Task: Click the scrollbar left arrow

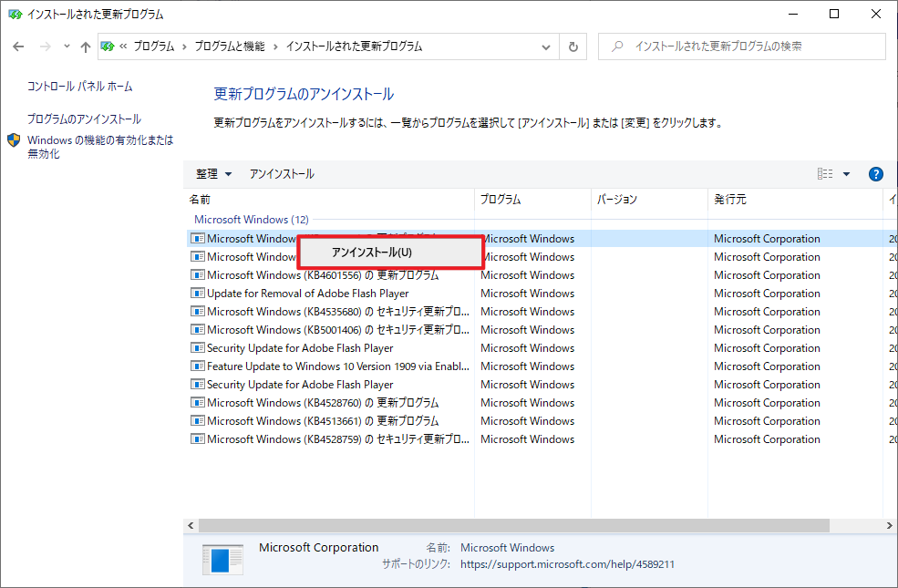Action: [191, 526]
